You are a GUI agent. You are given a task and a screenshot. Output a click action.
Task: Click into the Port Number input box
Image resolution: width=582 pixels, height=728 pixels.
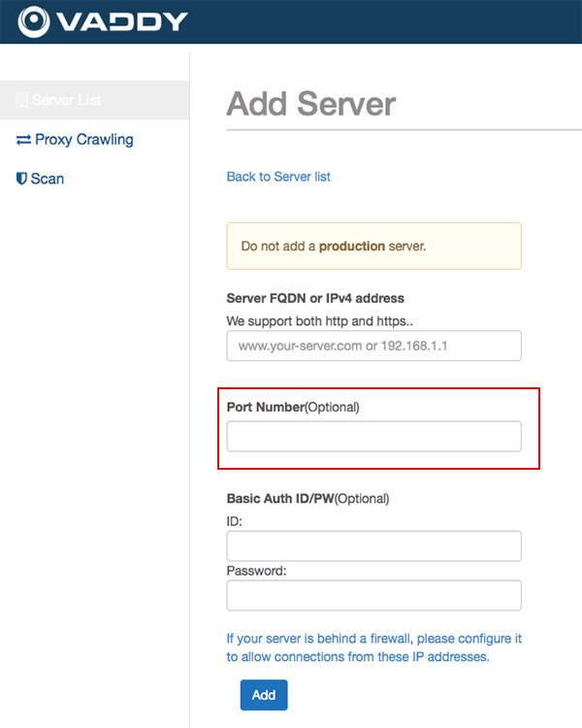(x=373, y=436)
